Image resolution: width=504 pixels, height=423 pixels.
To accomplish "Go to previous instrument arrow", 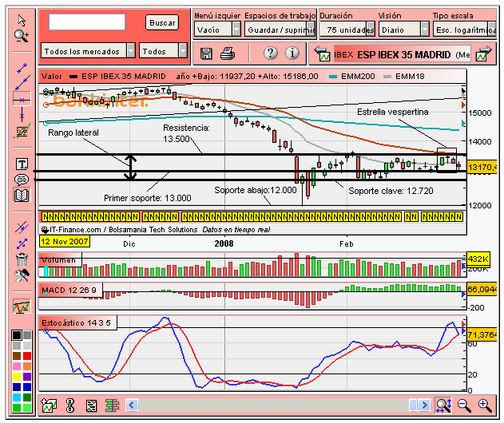I will tap(322, 53).
